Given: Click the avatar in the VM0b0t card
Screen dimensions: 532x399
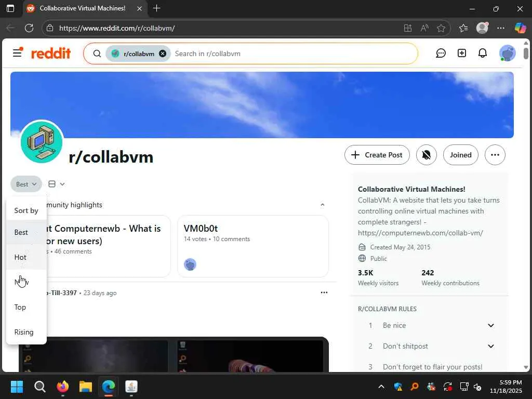Looking at the screenshot, I should click(190, 264).
